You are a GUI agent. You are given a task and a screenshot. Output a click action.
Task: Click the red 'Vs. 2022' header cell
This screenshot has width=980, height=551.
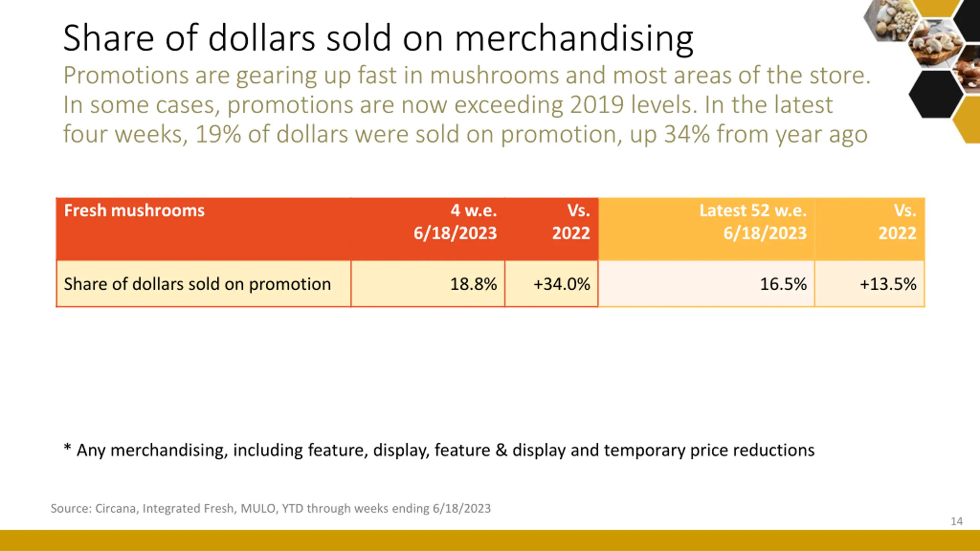coord(551,229)
